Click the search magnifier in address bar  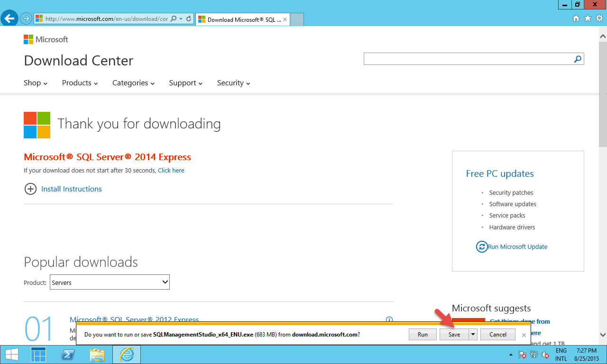(x=174, y=19)
